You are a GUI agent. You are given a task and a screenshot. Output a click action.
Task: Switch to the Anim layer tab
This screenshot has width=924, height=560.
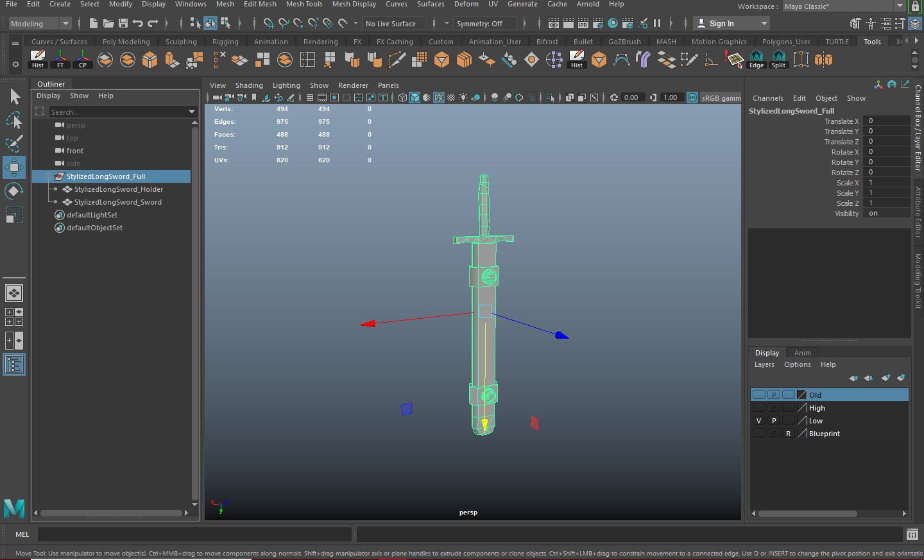click(802, 353)
